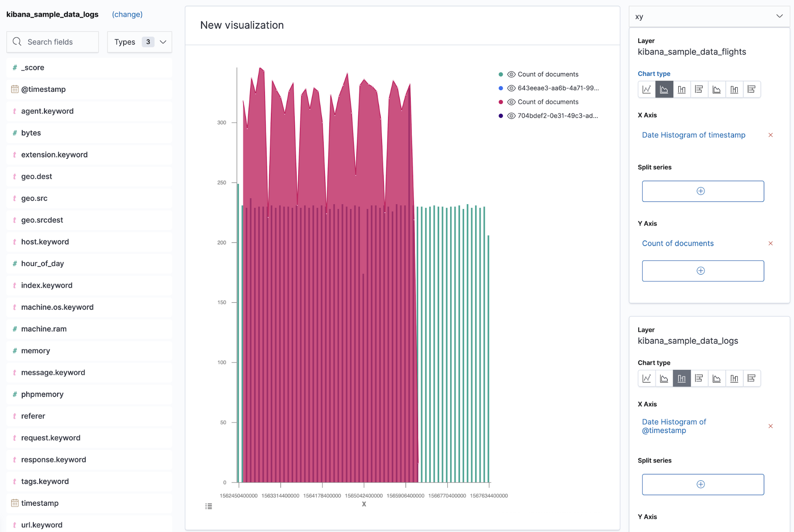Select the geo.srcdest field
The image size is (794, 532).
pos(89,220)
